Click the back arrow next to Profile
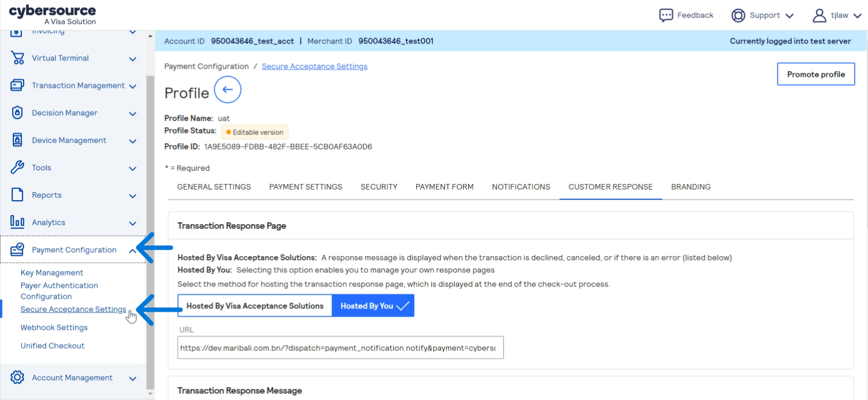The width and height of the screenshot is (868, 400). point(227,90)
